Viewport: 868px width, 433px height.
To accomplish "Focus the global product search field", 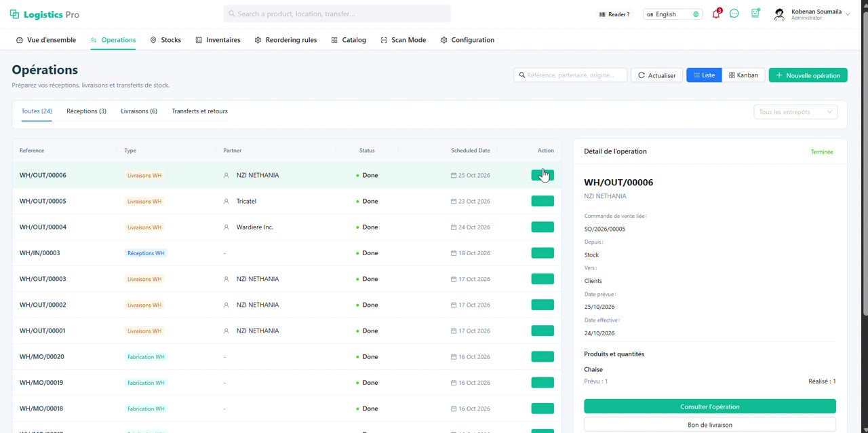I will [x=337, y=14].
